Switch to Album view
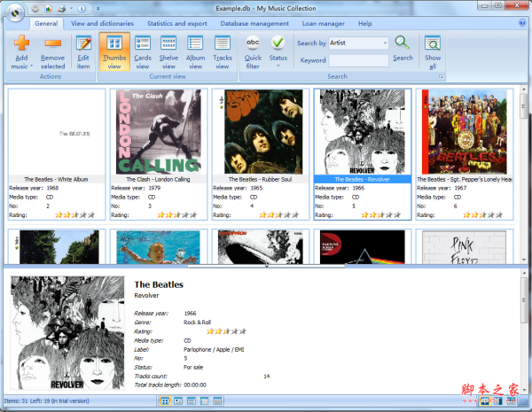Image resolution: width=532 pixels, height=412 pixels. (x=195, y=51)
